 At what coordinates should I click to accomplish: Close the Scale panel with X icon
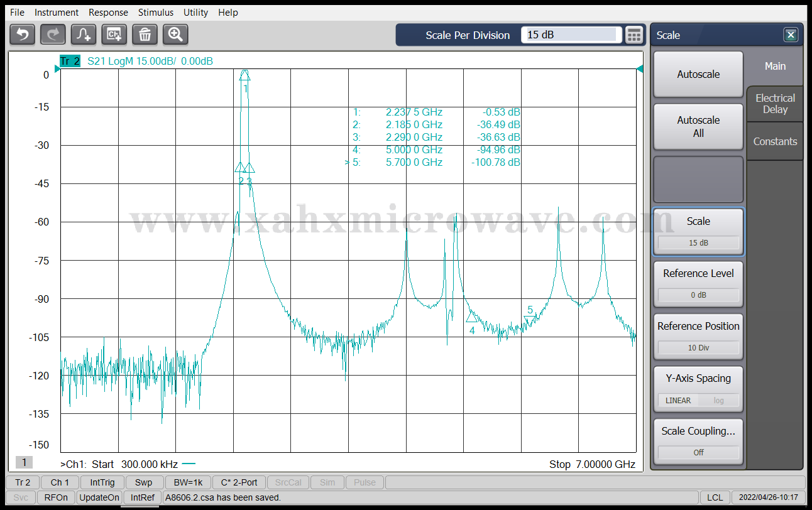coord(791,35)
